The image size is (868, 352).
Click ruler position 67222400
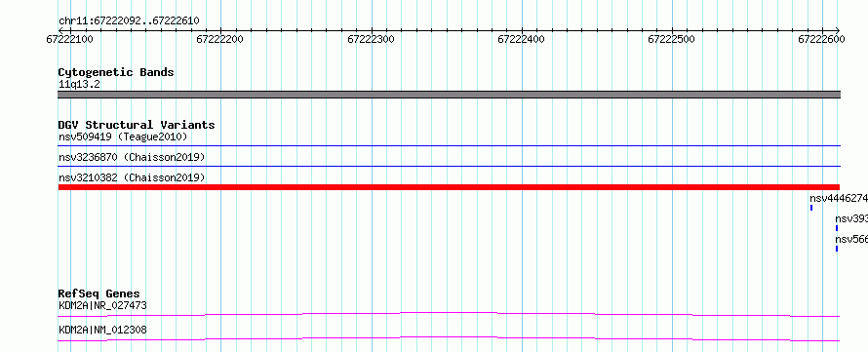click(522, 39)
